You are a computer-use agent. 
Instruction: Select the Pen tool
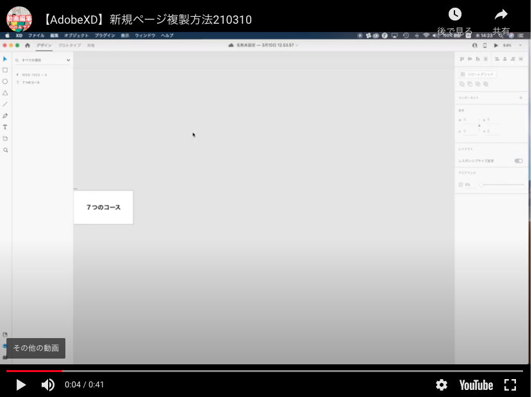5,116
